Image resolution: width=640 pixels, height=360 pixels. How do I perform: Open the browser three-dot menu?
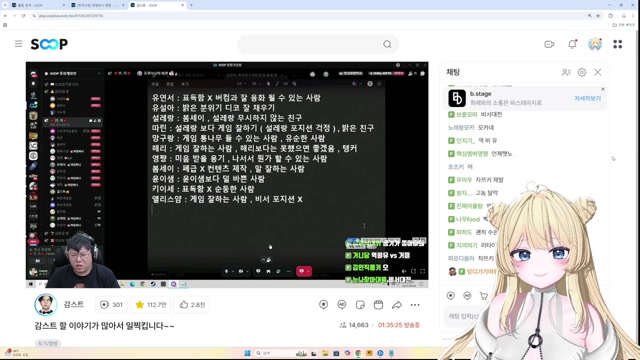[633, 16]
